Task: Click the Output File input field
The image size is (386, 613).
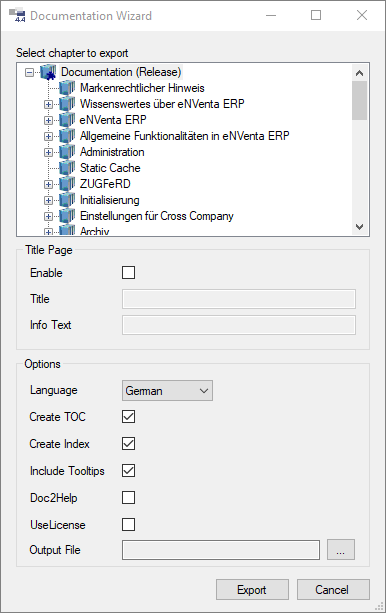Action: pyautogui.click(x=221, y=550)
